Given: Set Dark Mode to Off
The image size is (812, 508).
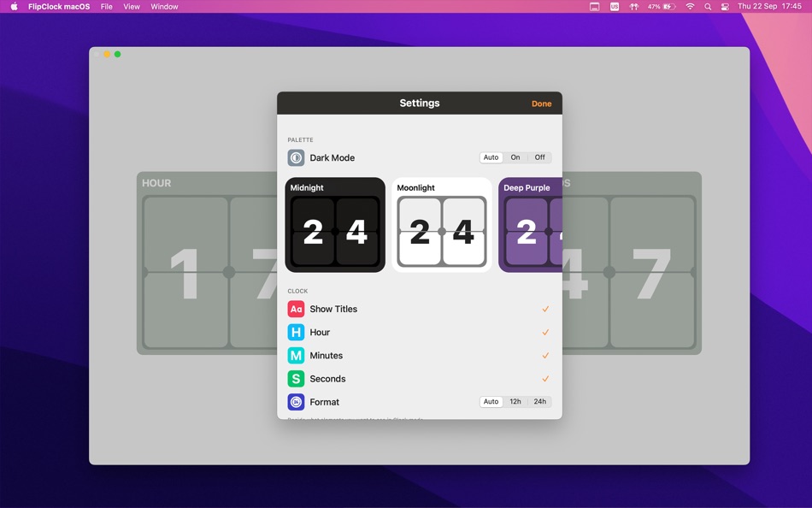Looking at the screenshot, I should 539,157.
